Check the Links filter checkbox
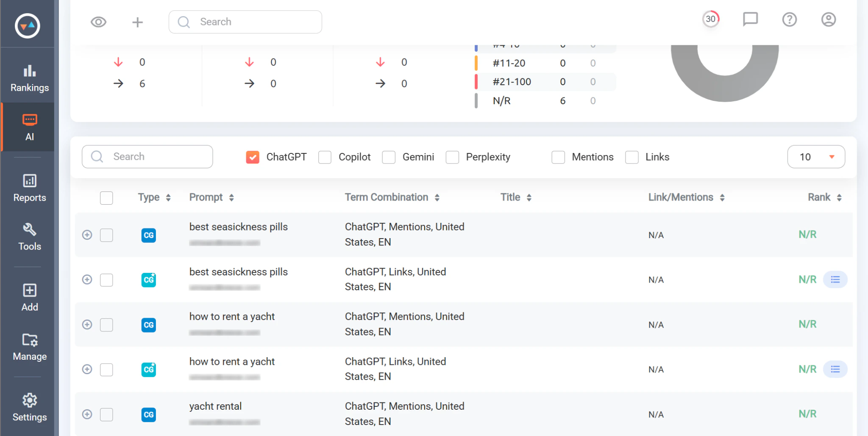Viewport: 868px width, 436px height. point(632,157)
